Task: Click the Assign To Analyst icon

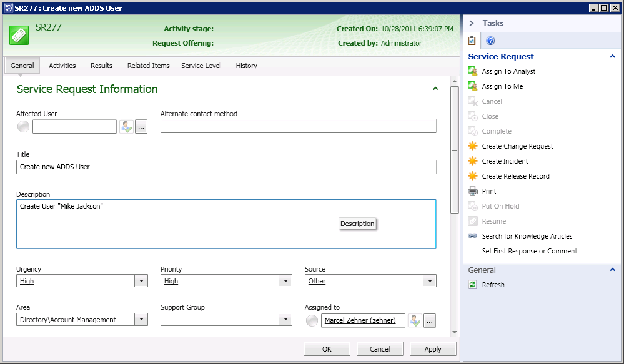Action: pos(473,71)
